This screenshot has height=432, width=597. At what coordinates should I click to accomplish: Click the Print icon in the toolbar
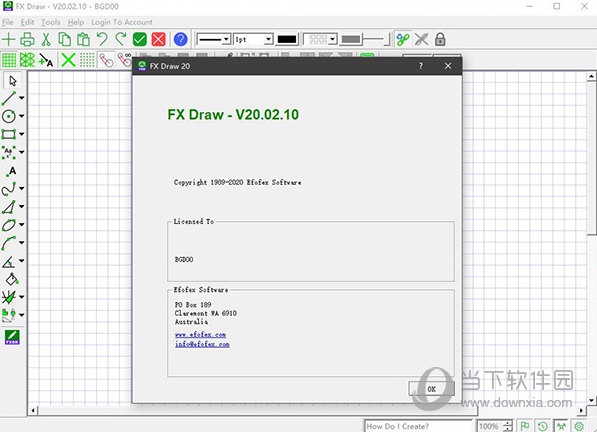[x=27, y=39]
